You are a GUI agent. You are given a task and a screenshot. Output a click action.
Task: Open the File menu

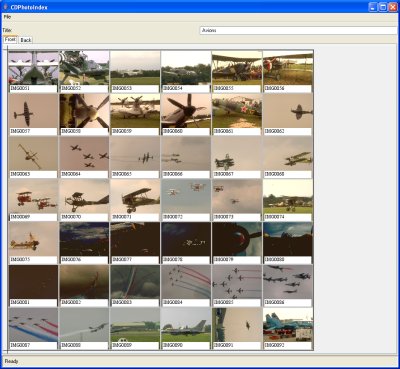coord(7,17)
